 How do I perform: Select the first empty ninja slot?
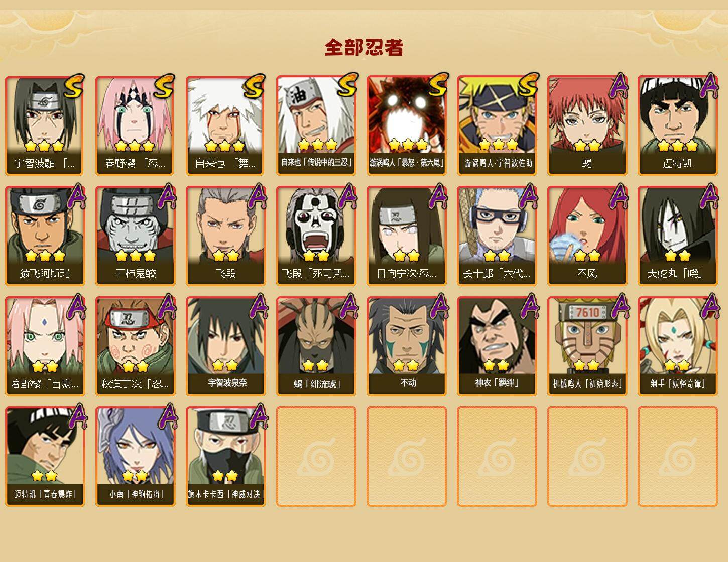[x=316, y=457]
